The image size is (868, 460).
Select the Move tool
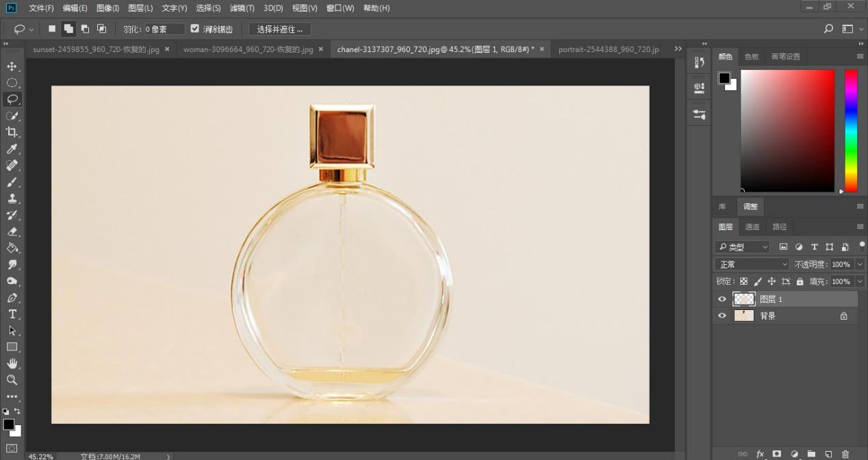point(12,66)
